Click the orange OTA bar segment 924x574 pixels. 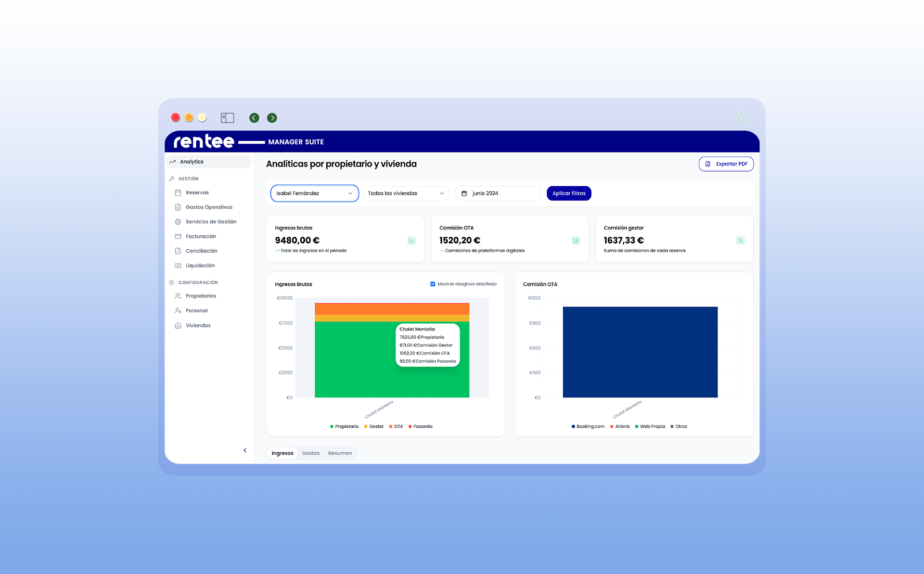point(392,308)
